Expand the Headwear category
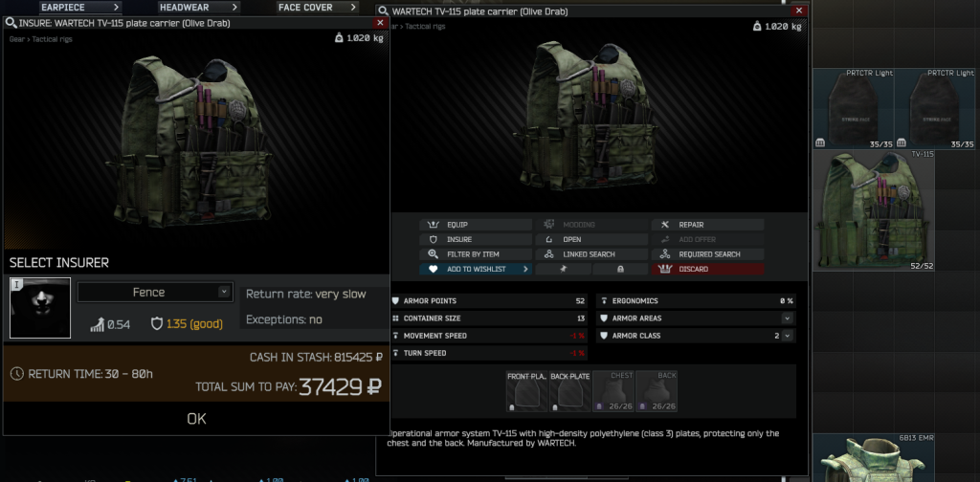 (x=199, y=8)
